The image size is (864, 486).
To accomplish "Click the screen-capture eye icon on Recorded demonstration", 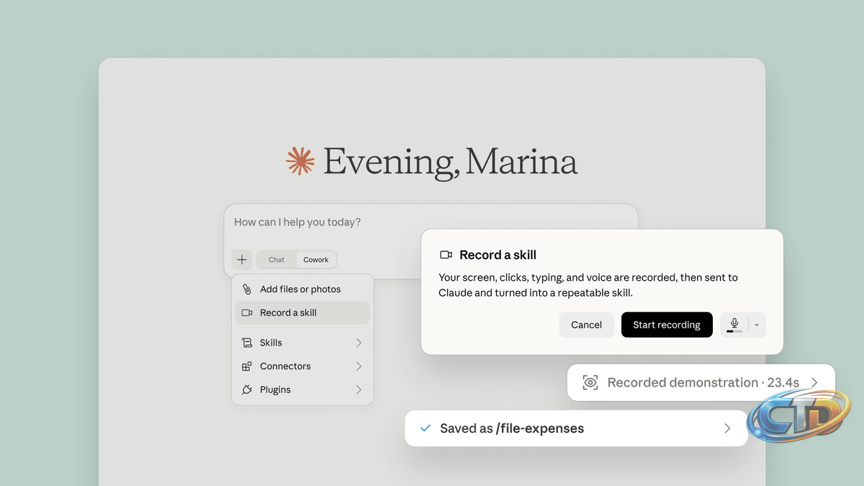I will tap(590, 382).
